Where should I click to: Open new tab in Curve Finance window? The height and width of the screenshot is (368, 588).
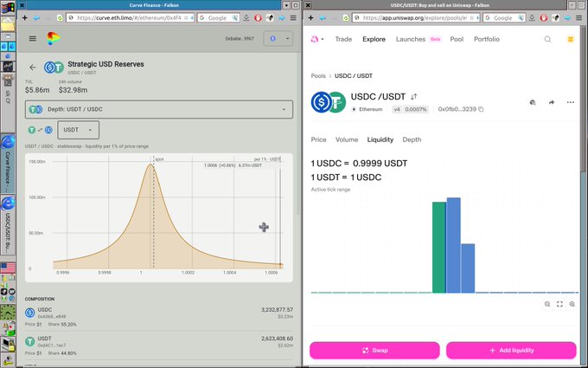click(x=25, y=17)
